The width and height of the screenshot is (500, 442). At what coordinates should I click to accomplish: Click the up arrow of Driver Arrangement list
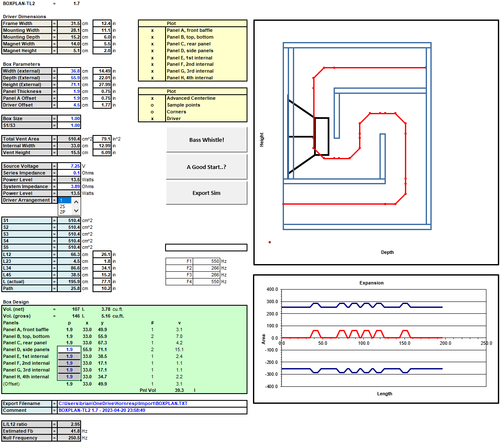tap(76, 202)
